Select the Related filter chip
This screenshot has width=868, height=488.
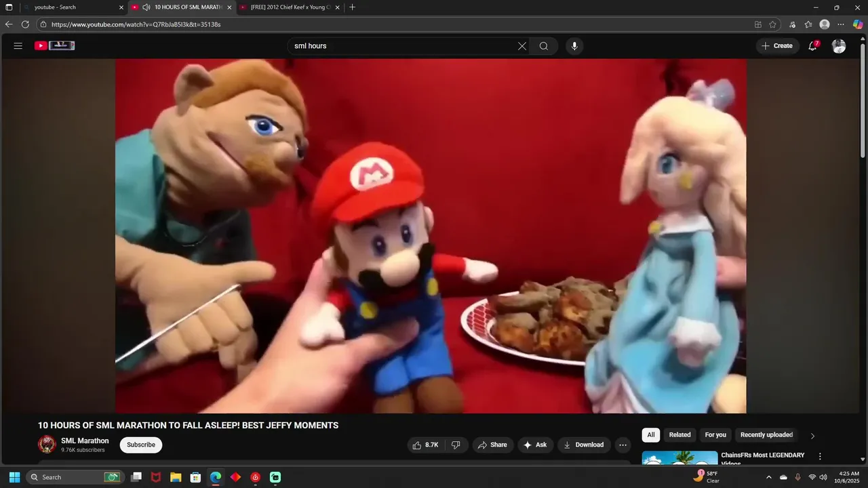(679, 435)
